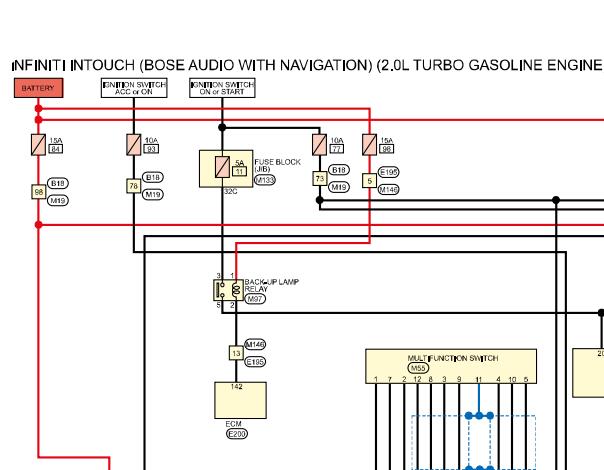Select the M19 label next to terminal 73
This screenshot has height=470, width=604.
339,187
